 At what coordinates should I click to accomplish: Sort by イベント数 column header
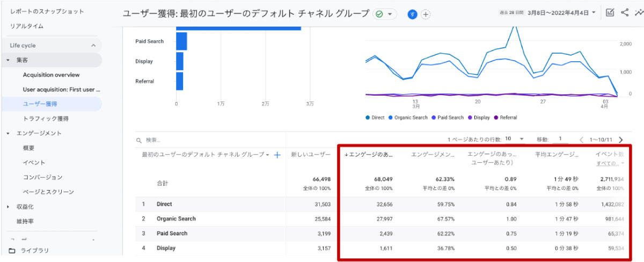[610, 155]
